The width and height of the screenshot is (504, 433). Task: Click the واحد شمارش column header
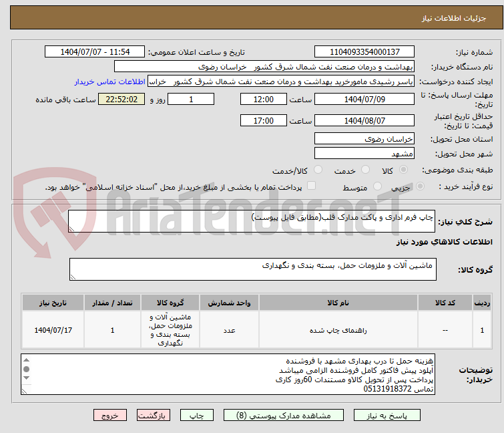(x=229, y=303)
